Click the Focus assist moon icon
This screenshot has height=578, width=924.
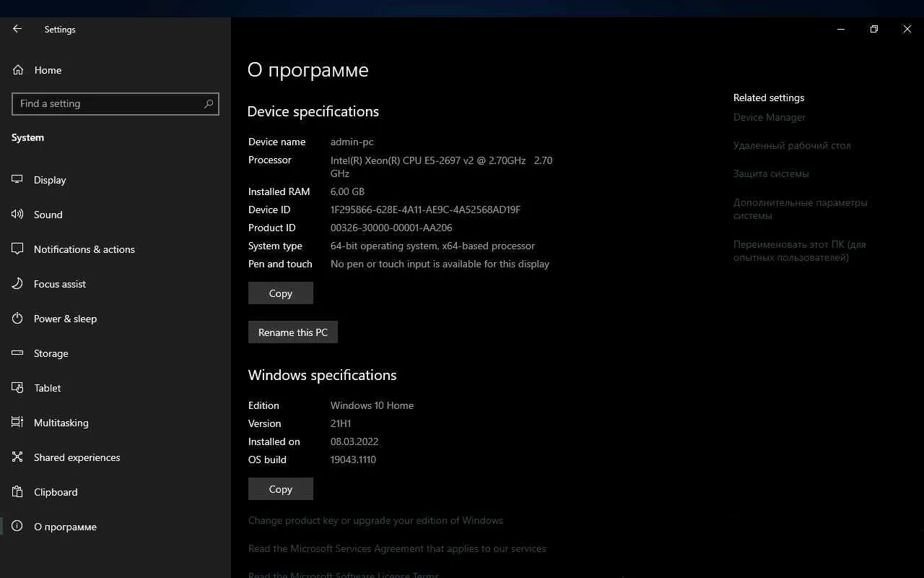18,284
